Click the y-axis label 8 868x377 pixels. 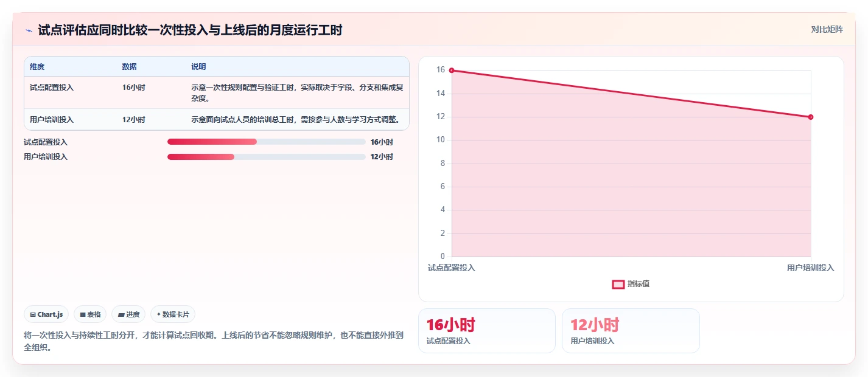point(443,164)
